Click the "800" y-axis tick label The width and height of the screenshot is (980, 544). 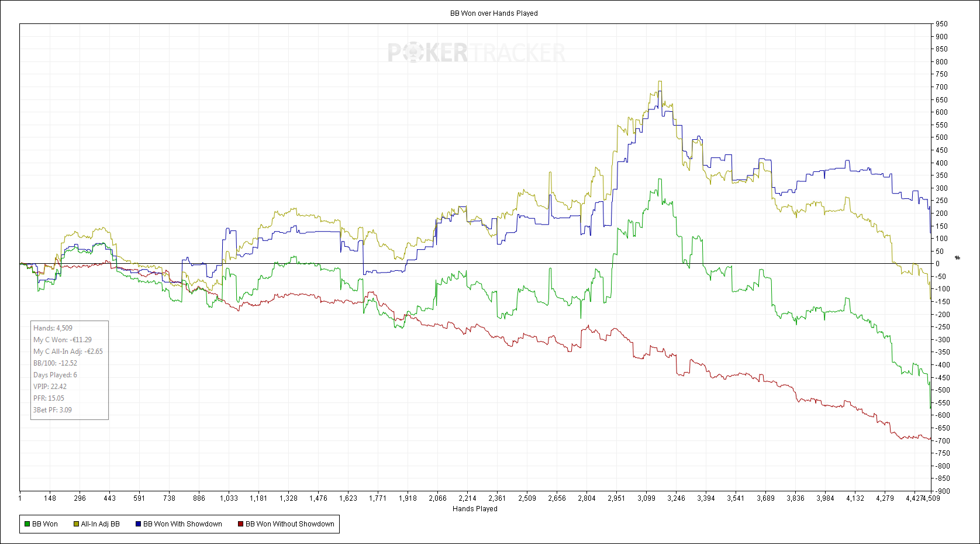tap(941, 62)
